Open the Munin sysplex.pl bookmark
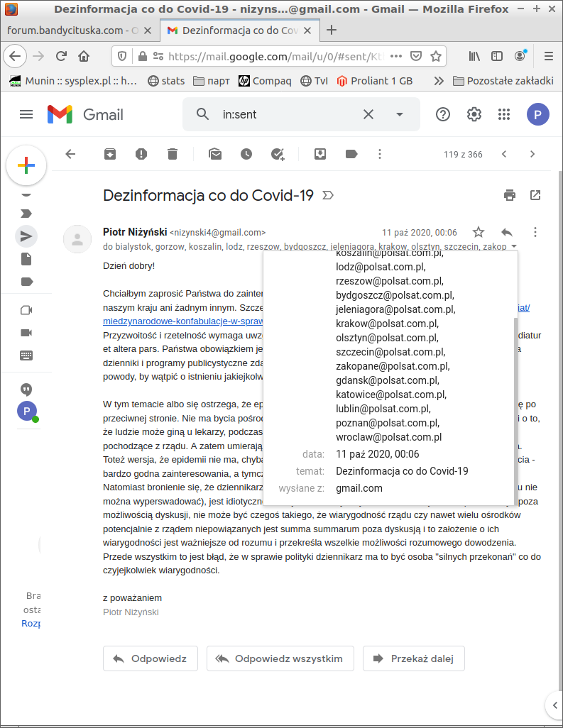The width and height of the screenshot is (563, 728). [73, 81]
